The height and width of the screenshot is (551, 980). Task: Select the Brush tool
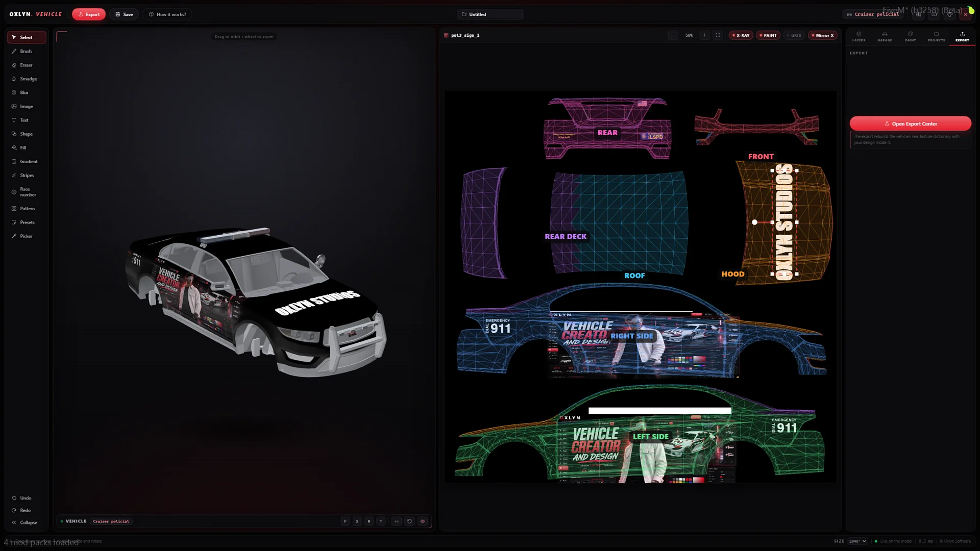point(27,51)
